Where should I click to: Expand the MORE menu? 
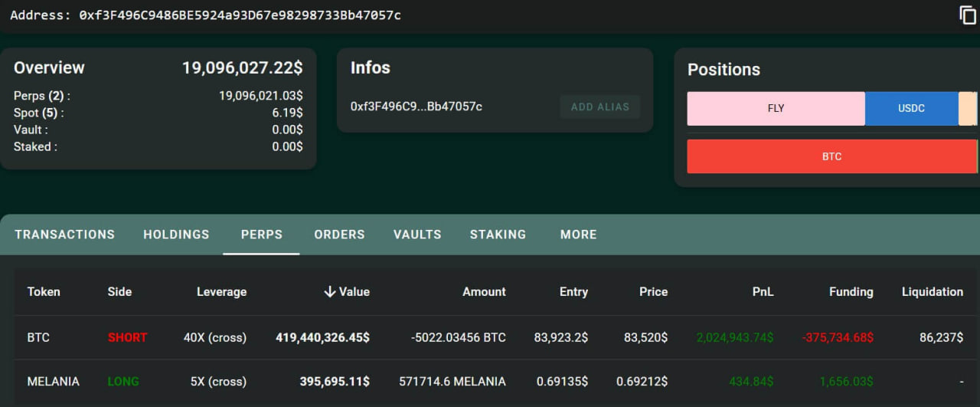(x=578, y=235)
